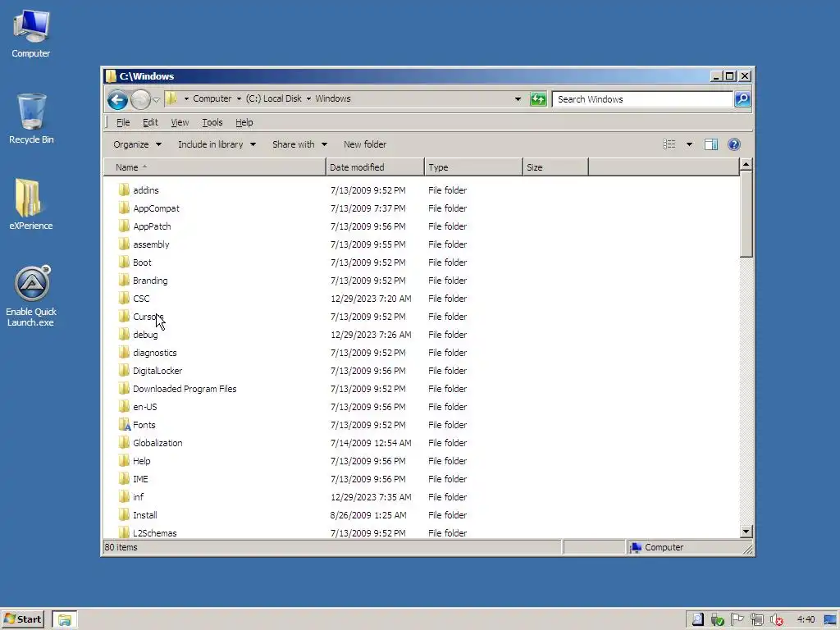Sort by the Size column header
840x630 pixels.
pyautogui.click(x=555, y=167)
